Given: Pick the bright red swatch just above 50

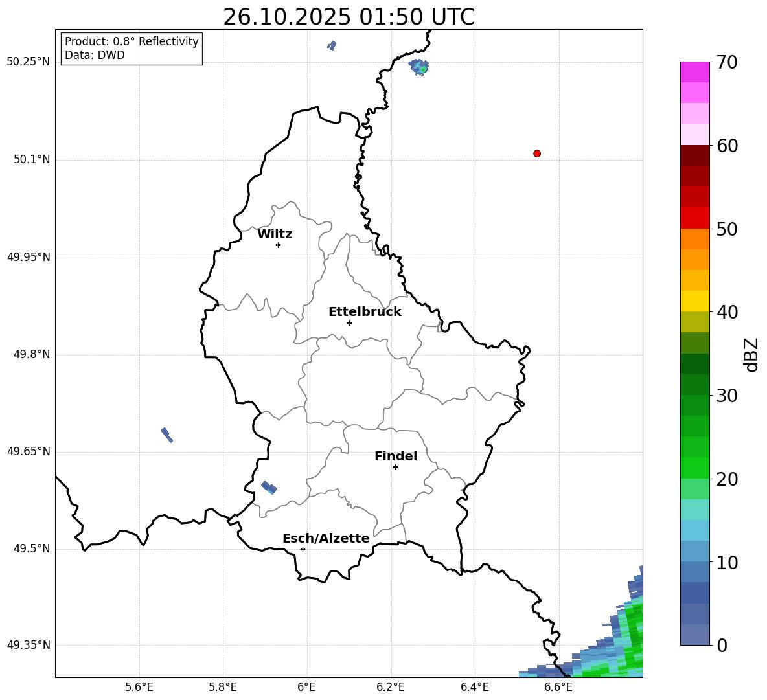Looking at the screenshot, I should click(x=695, y=218).
